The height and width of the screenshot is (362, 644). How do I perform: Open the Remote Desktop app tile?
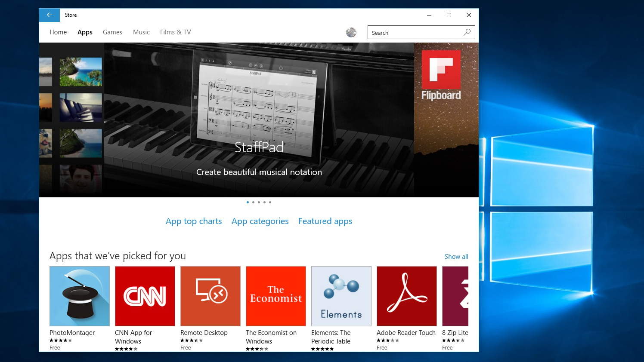tap(210, 296)
